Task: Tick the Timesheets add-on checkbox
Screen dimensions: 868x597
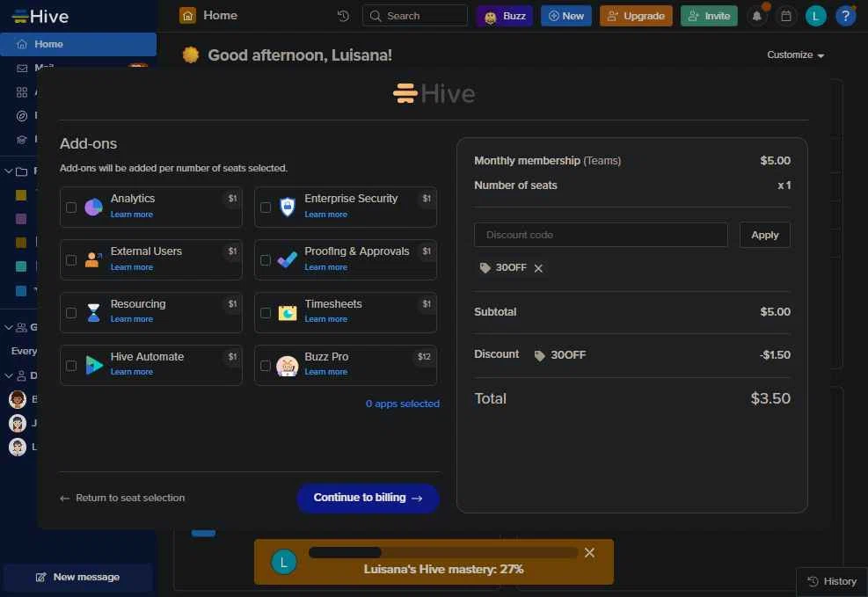Action: 266,313
